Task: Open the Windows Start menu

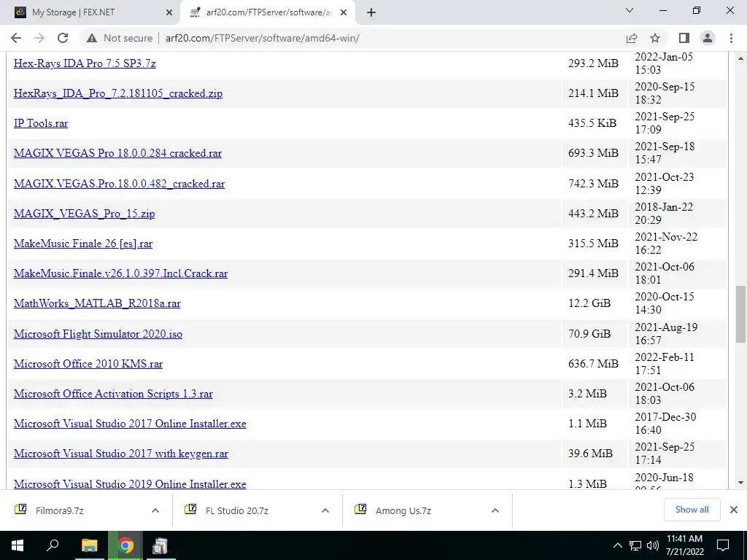Action: (18, 545)
